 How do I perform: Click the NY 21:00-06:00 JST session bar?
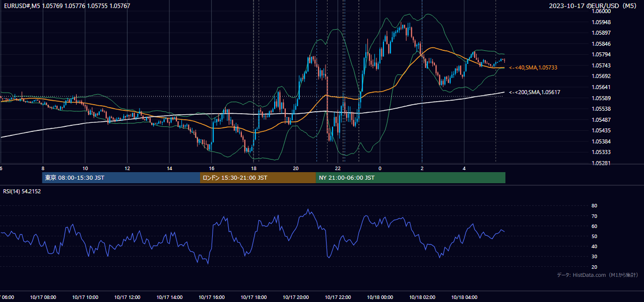coord(411,178)
